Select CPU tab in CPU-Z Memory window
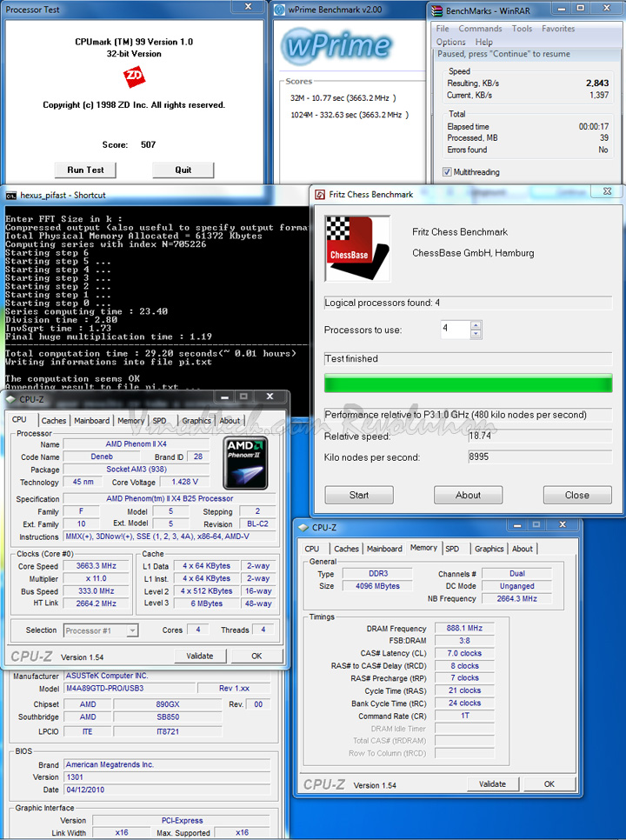Screen dimensions: 626x840 (311, 549)
